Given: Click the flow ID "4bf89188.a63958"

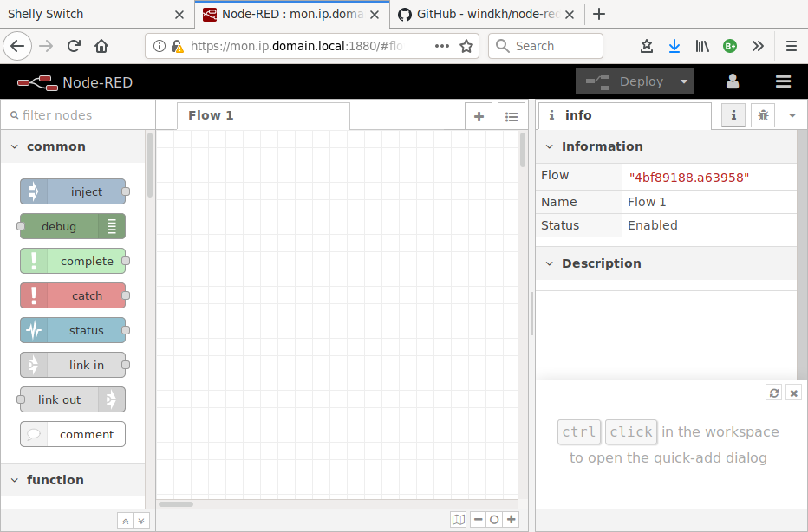Looking at the screenshot, I should (x=689, y=178).
